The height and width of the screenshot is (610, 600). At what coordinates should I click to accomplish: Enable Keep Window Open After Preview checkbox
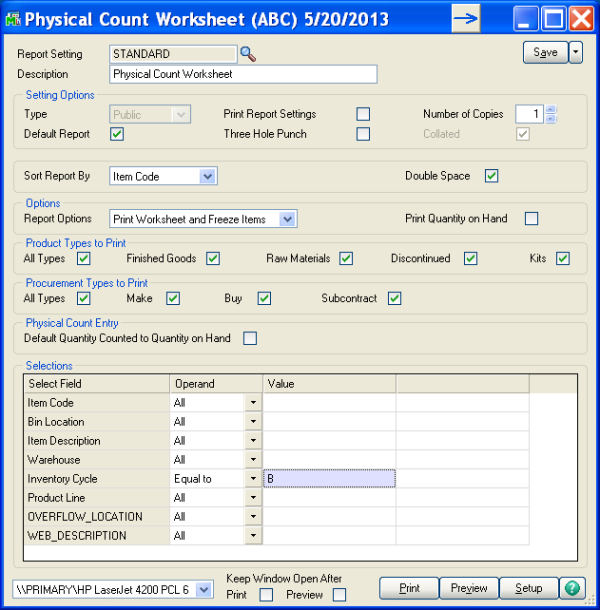(339, 595)
